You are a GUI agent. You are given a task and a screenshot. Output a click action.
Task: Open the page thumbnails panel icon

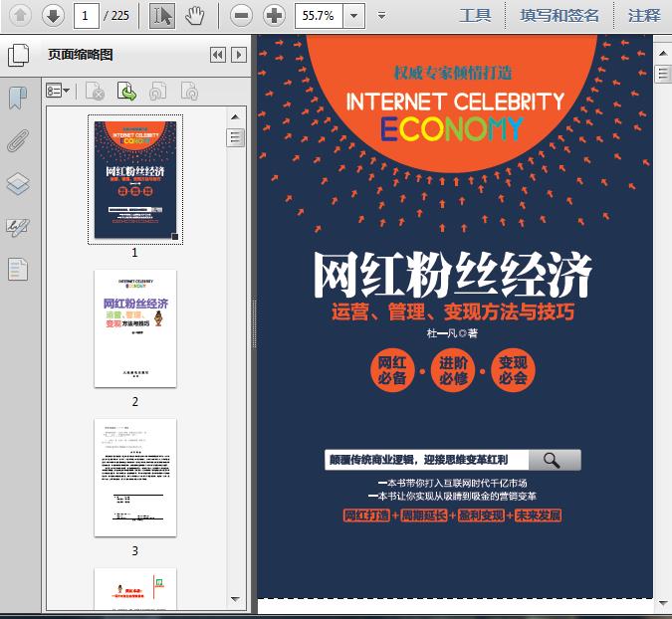coord(19,55)
